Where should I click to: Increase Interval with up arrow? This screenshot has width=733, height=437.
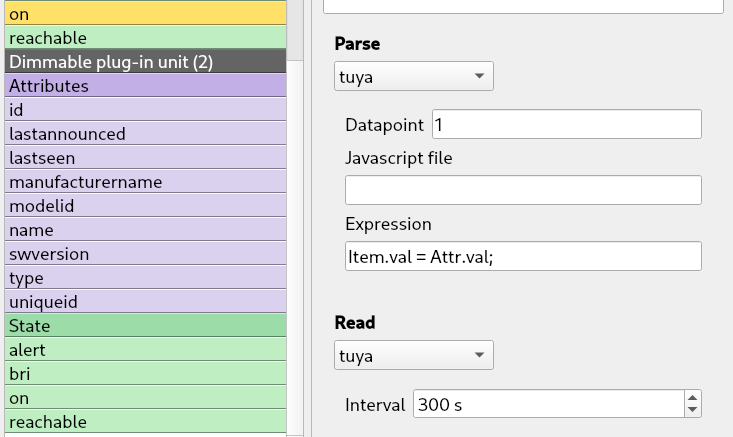[x=692, y=398]
